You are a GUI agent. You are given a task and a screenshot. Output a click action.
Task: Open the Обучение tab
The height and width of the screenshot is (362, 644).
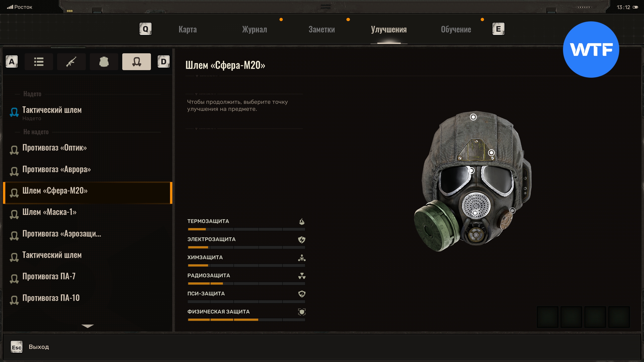456,29
